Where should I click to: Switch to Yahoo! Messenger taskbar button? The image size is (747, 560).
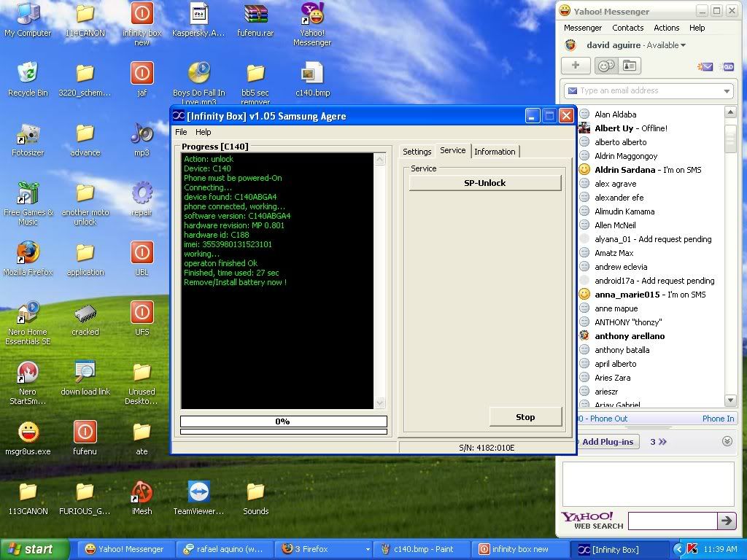124,550
